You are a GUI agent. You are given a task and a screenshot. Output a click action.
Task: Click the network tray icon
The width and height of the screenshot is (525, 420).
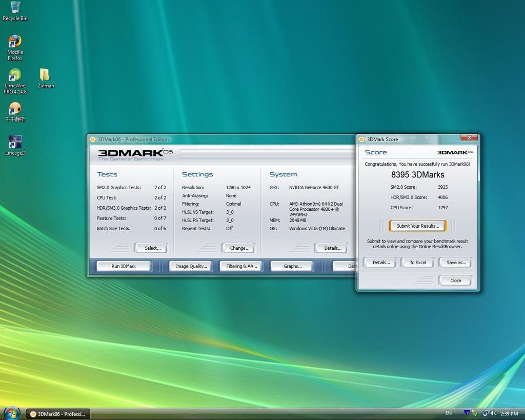[x=485, y=413]
